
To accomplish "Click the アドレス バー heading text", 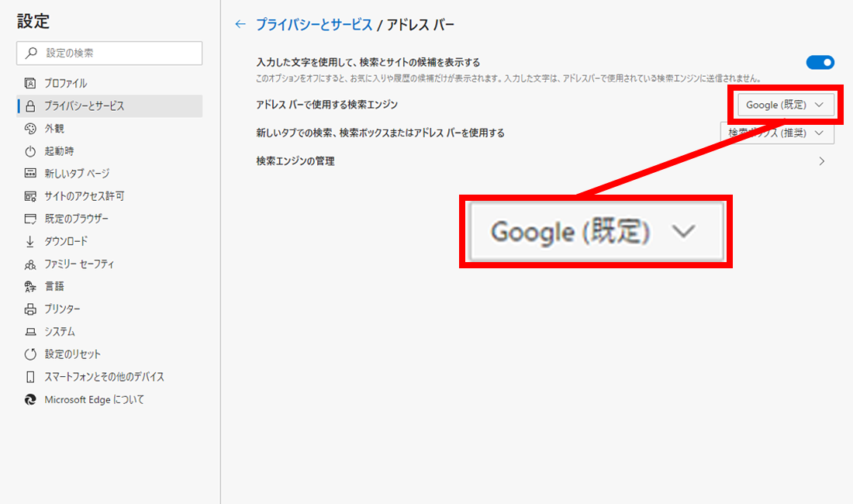I will [420, 25].
